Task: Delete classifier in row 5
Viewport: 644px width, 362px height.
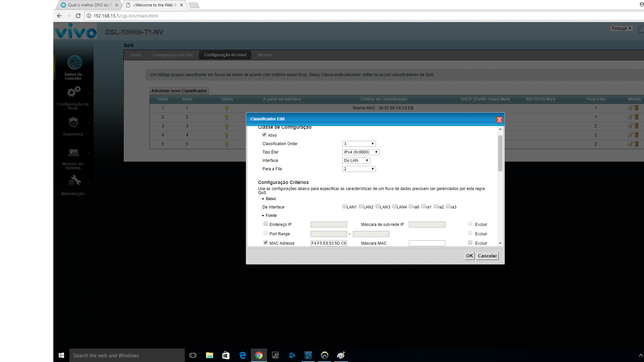Action: tap(637, 144)
